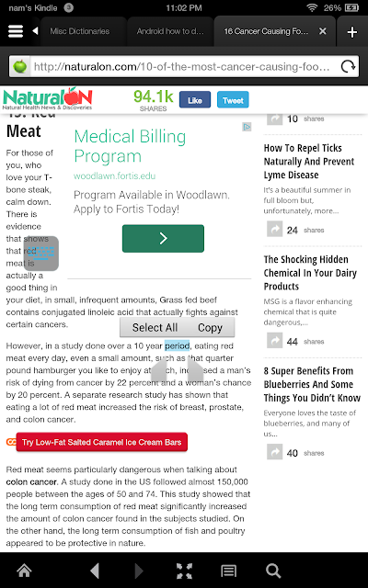Reload the page with the refresh icon
This screenshot has width=368, height=588.
point(348,67)
